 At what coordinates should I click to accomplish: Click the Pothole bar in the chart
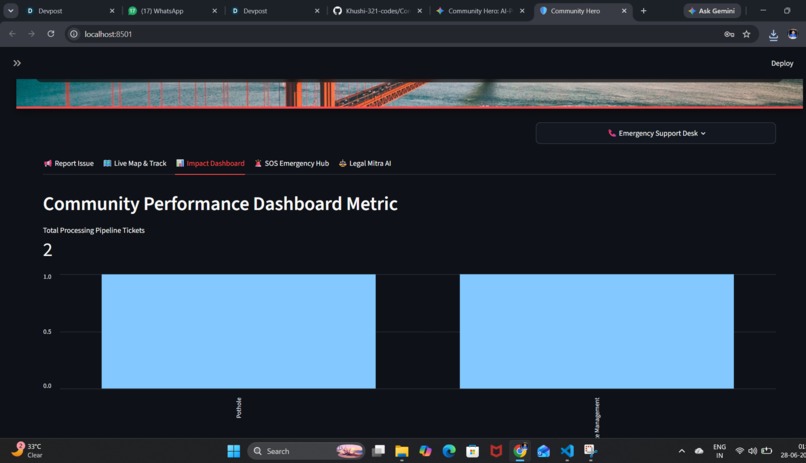tap(239, 331)
